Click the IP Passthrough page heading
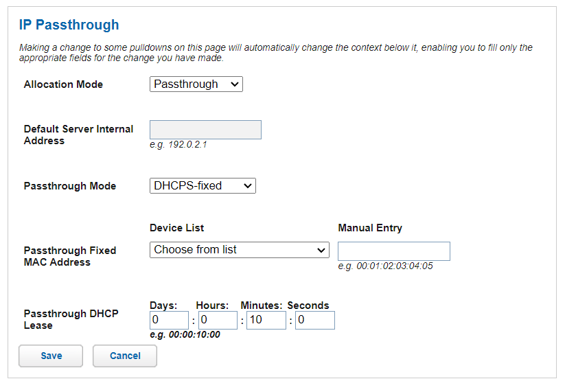The width and height of the screenshot is (565, 392). click(x=69, y=25)
